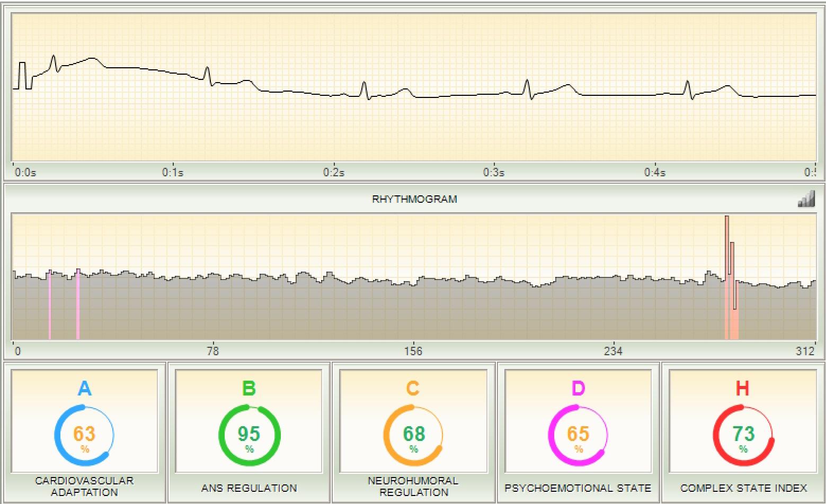Click the Rhythmogram title bar
The width and height of the screenshot is (826, 504).
point(414,199)
